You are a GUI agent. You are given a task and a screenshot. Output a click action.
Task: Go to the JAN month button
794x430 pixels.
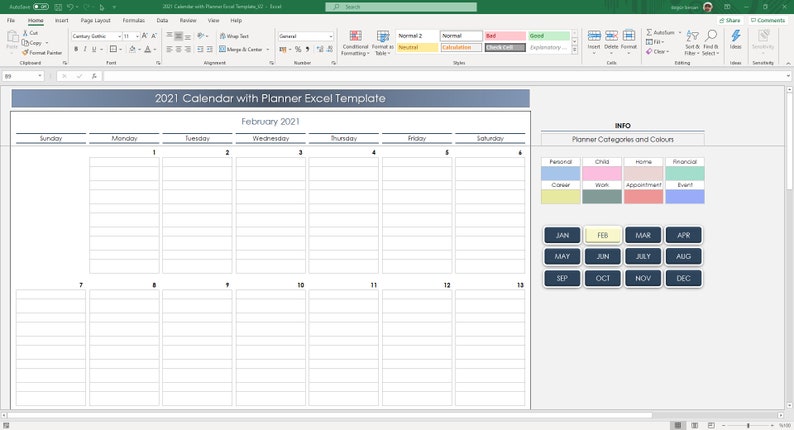pos(562,235)
